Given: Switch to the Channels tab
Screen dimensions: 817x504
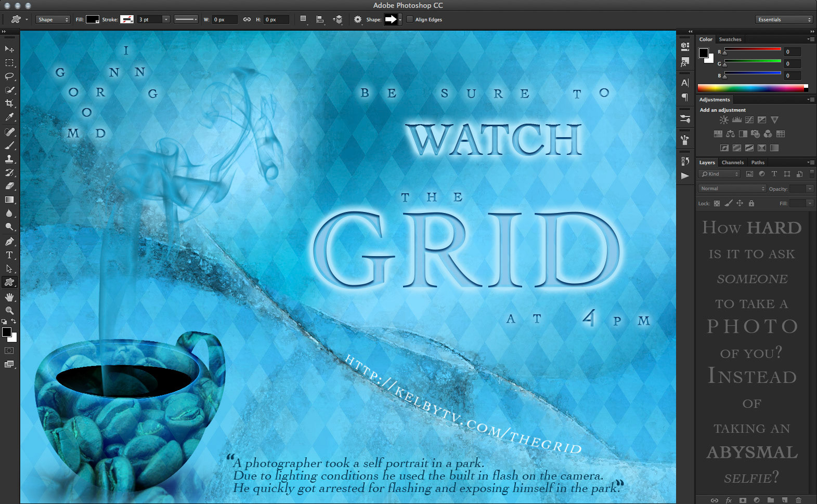Looking at the screenshot, I should [732, 163].
